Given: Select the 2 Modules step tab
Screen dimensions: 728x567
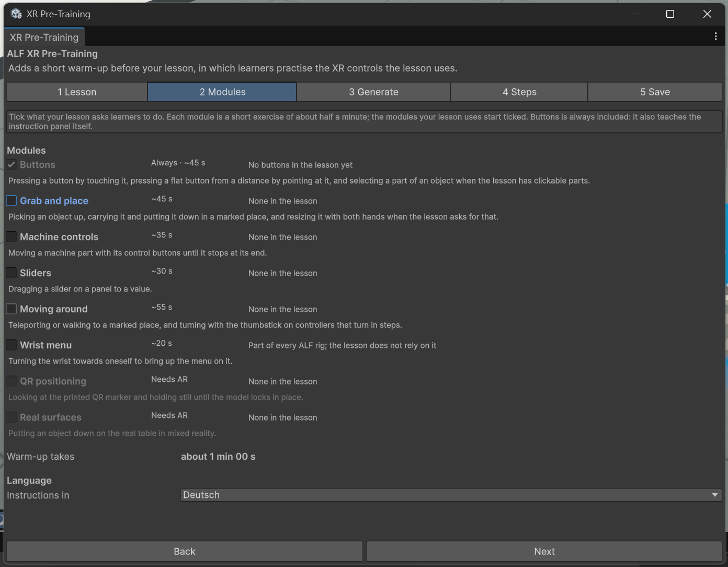Looking at the screenshot, I should tap(222, 92).
